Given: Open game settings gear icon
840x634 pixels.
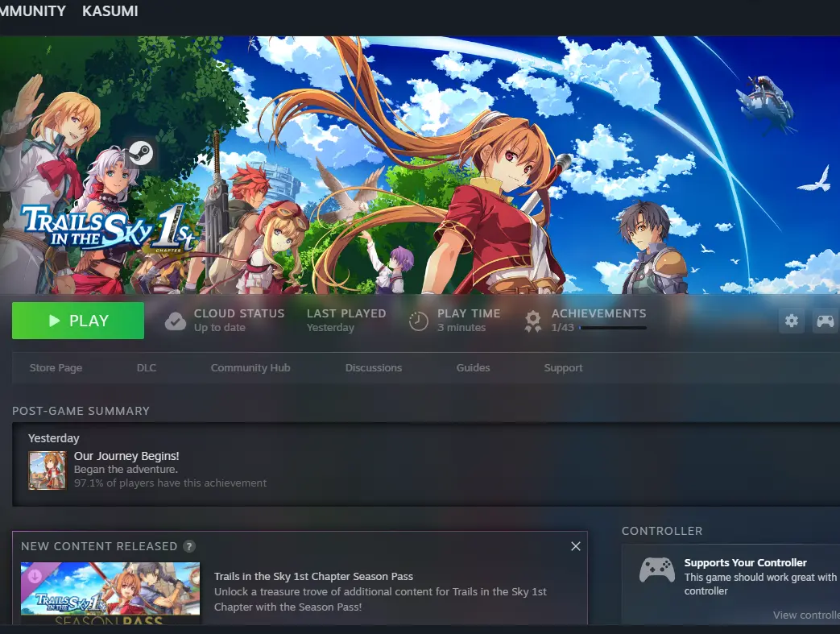Looking at the screenshot, I should (x=791, y=321).
